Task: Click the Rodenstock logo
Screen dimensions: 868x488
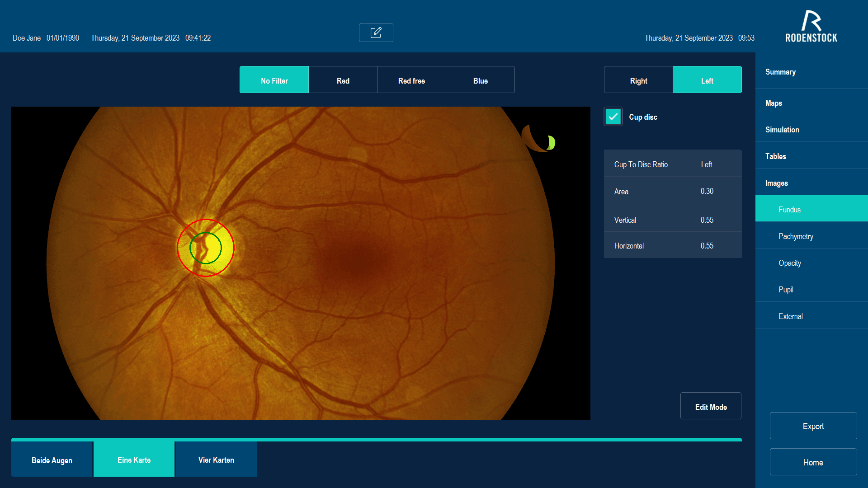Action: [811, 27]
